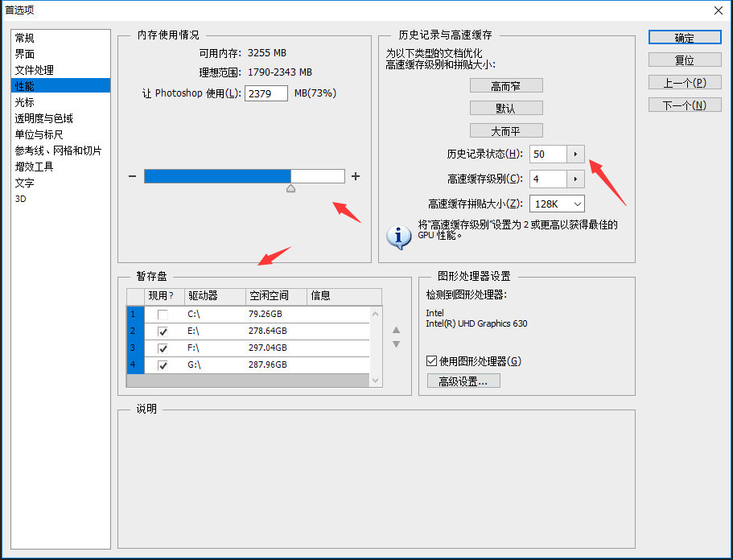Click the Intel(R) UHD Graphics 630 text
Image resolution: width=733 pixels, height=560 pixels.
476,323
